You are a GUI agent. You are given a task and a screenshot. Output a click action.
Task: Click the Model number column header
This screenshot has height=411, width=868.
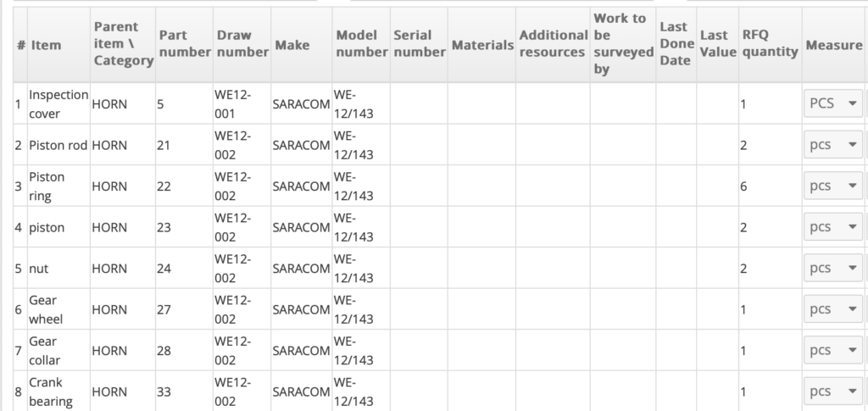361,44
